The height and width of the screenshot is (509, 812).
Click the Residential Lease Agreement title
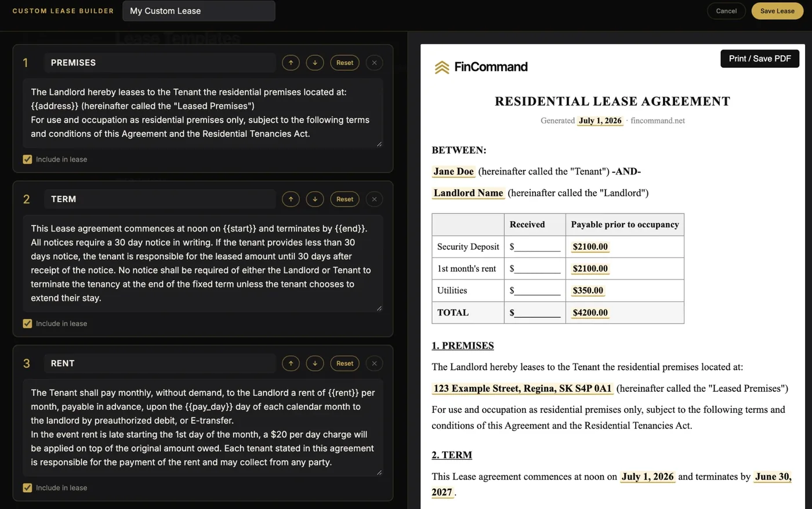(x=612, y=101)
